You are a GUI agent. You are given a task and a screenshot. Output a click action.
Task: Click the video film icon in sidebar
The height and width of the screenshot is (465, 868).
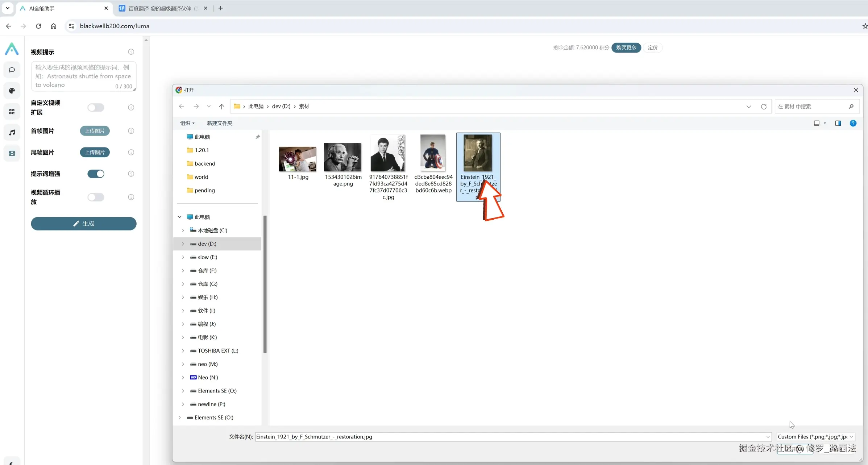(12, 153)
